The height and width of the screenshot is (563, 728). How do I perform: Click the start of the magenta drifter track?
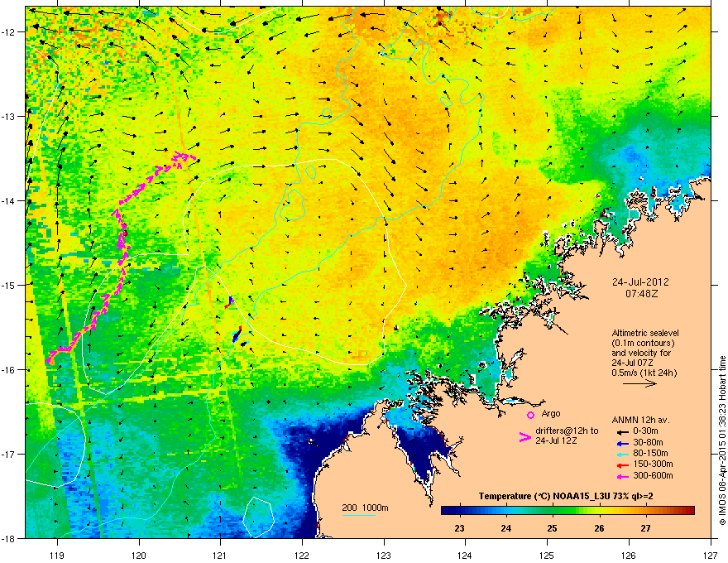coord(49,360)
